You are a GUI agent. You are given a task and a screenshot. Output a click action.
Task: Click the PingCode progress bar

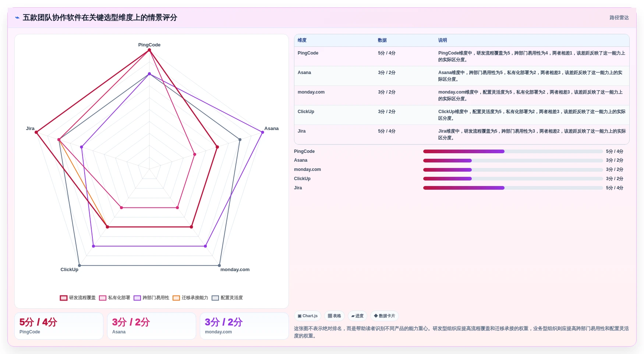pyautogui.click(x=513, y=151)
